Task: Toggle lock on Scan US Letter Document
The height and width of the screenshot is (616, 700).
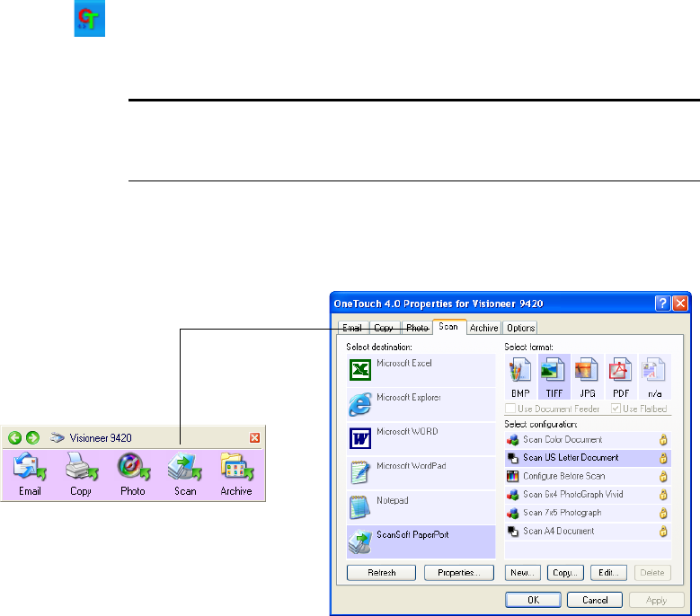Action: coord(663,458)
